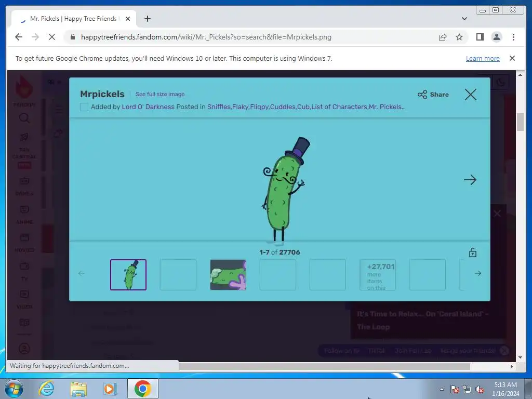Viewport: 532px width, 399px height.
Task: Click the address bar URL
Action: 206,37
